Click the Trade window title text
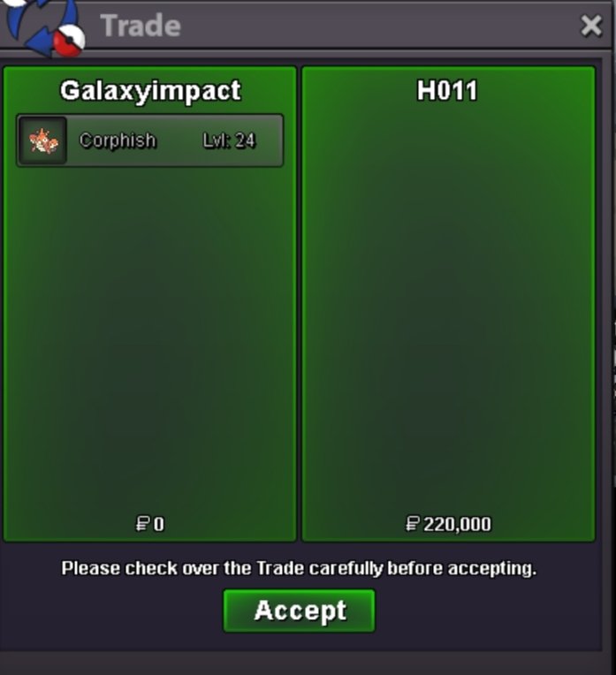Image resolution: width=616 pixels, height=675 pixels. tap(141, 26)
